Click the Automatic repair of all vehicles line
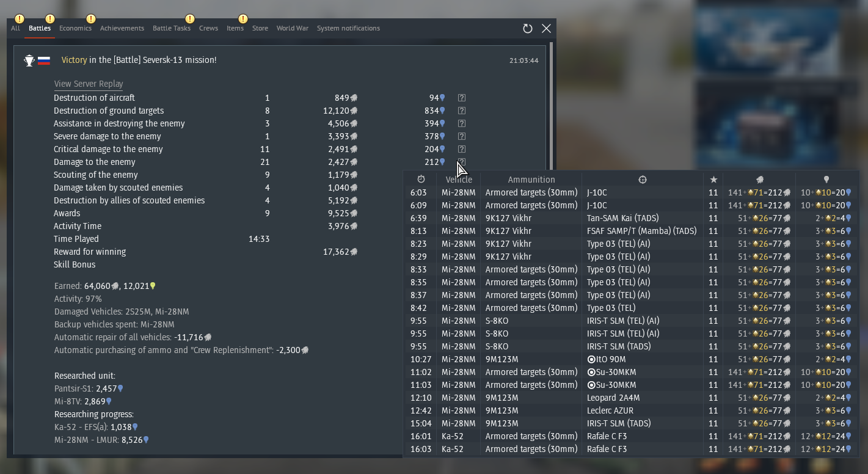Image resolution: width=868 pixels, height=474 pixels. point(133,337)
